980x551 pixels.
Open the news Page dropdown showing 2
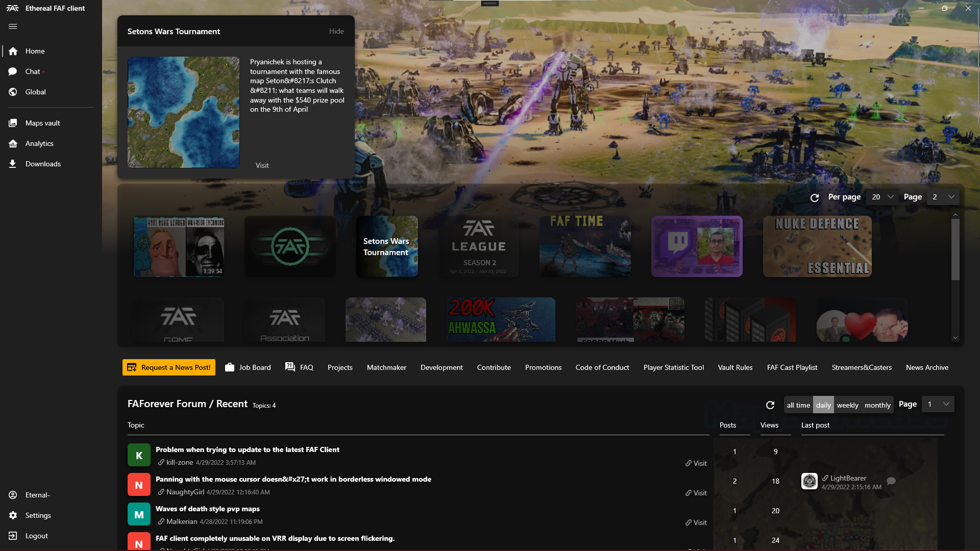click(943, 197)
